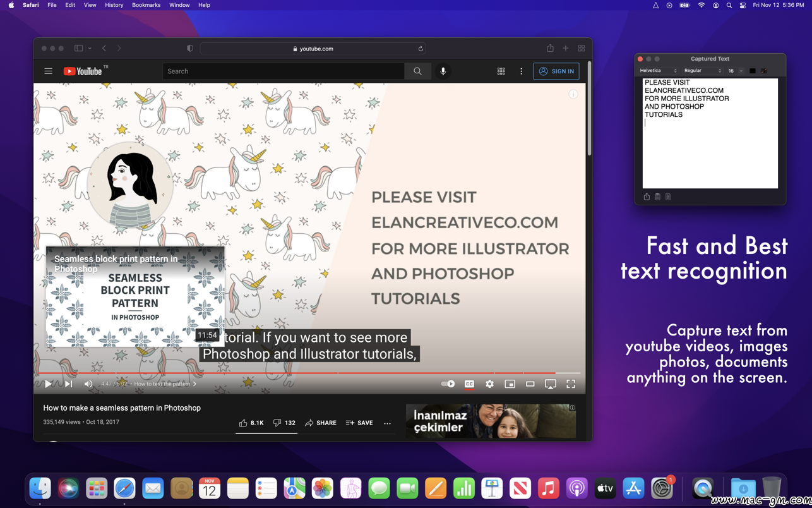The image size is (812, 508).
Task: Open the video info card icon
Action: tap(573, 94)
